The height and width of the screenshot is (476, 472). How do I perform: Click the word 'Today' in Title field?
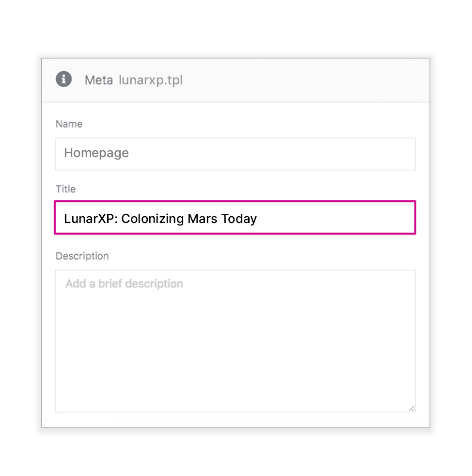click(239, 219)
